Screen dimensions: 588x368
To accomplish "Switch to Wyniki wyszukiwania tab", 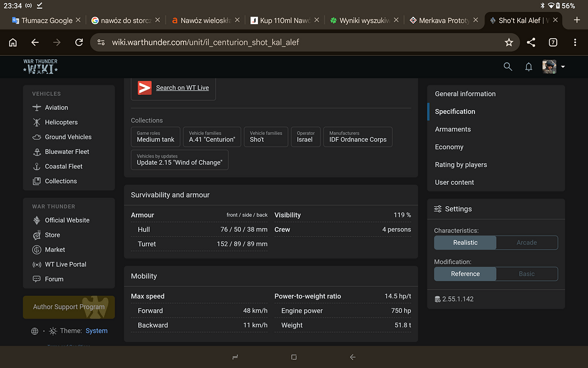I will (x=360, y=20).
